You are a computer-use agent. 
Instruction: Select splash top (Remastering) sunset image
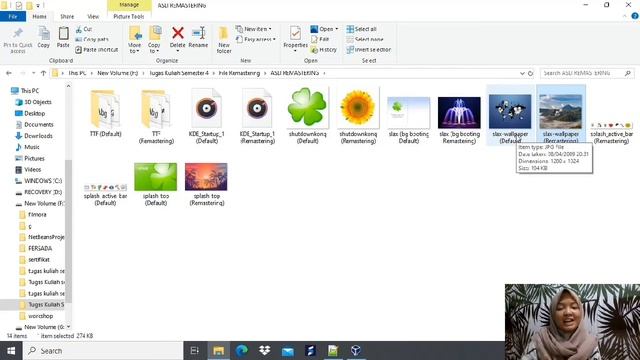[206, 184]
